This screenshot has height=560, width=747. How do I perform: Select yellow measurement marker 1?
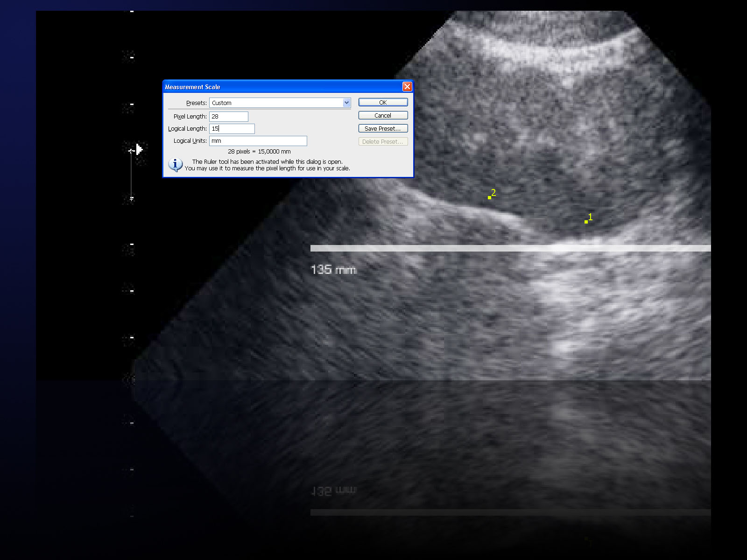point(586,222)
